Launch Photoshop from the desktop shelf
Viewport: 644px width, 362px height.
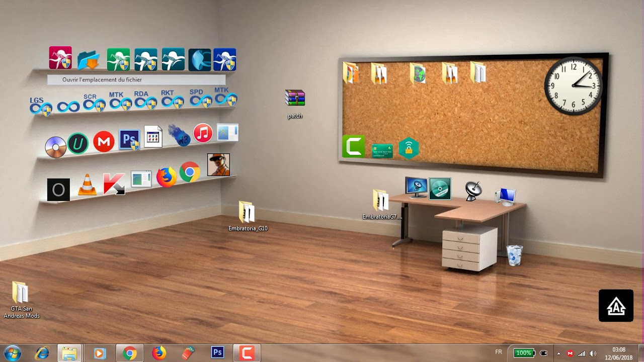click(x=129, y=140)
